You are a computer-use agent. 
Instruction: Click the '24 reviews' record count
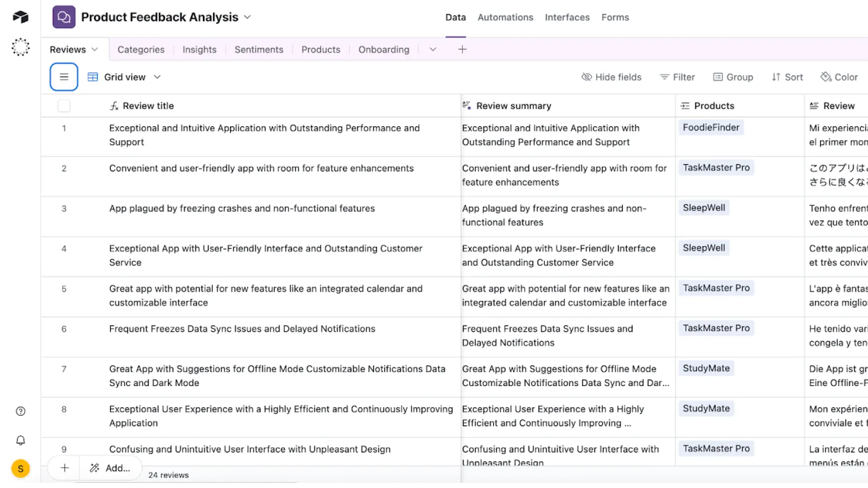tap(169, 475)
